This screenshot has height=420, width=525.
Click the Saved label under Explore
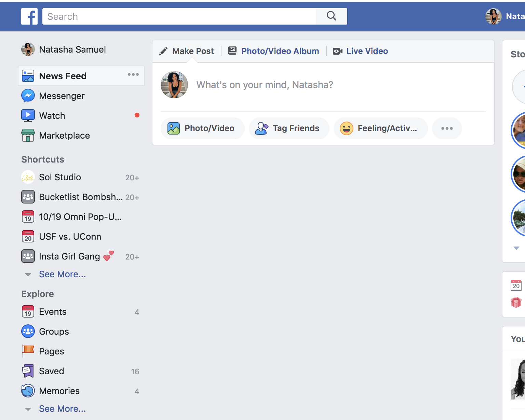[52, 371]
